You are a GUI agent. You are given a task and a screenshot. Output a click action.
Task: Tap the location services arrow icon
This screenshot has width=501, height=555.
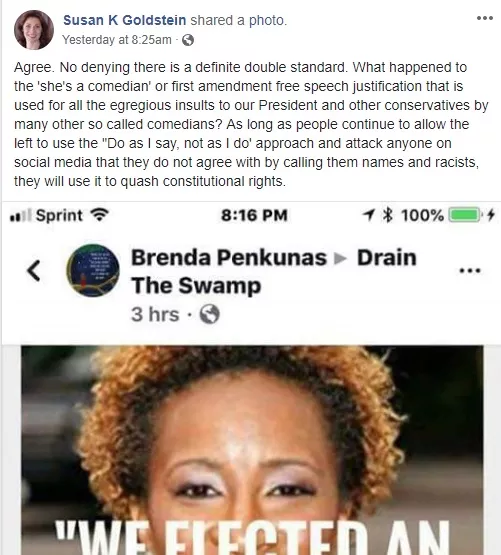[368, 214]
